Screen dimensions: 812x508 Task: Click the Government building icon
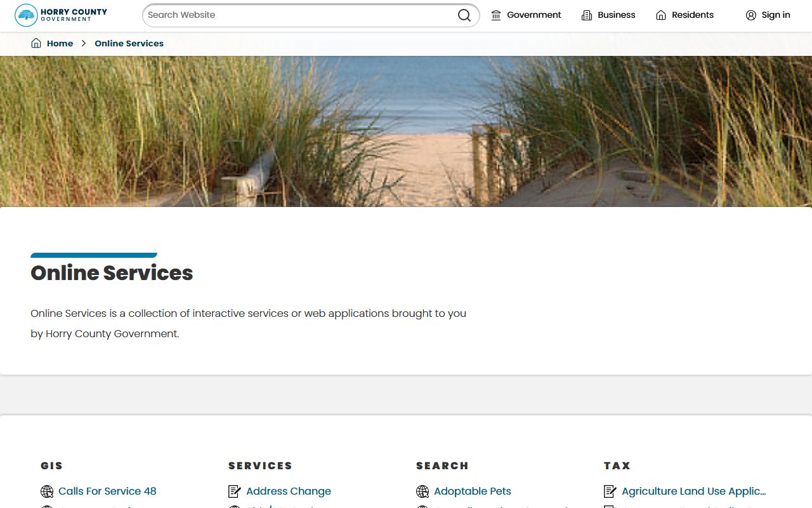496,15
